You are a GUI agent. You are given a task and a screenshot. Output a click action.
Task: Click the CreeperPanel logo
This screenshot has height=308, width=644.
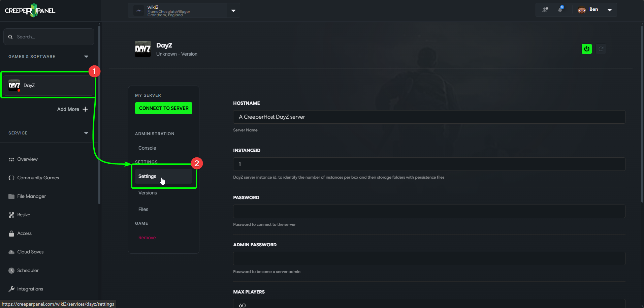pos(30,10)
